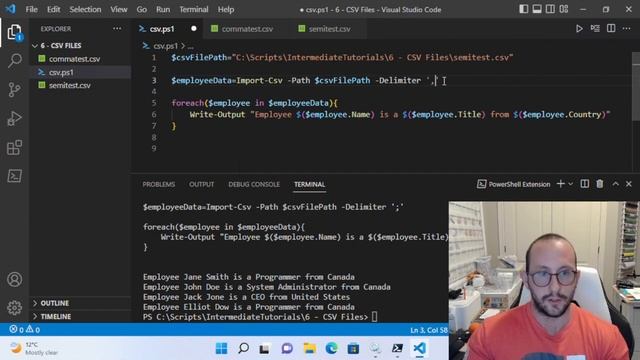Image resolution: width=640 pixels, height=360 pixels.
Task: Open Microsoft Edge from taskbar
Action: click(x=331, y=348)
